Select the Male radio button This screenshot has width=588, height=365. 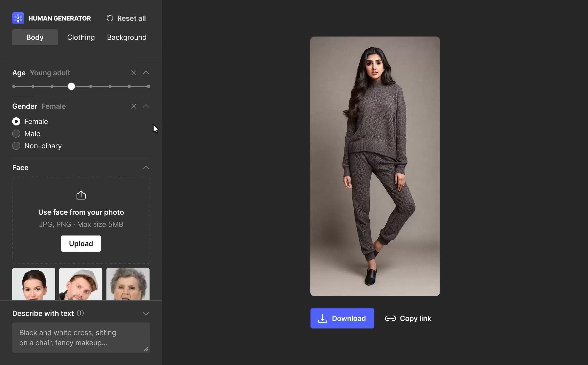(15, 133)
